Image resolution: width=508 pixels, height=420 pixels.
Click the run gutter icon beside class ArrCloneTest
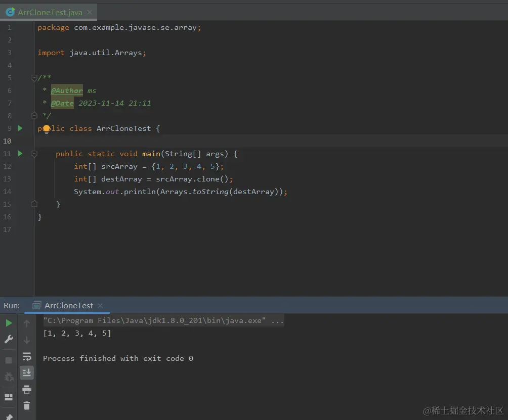pyautogui.click(x=20, y=128)
